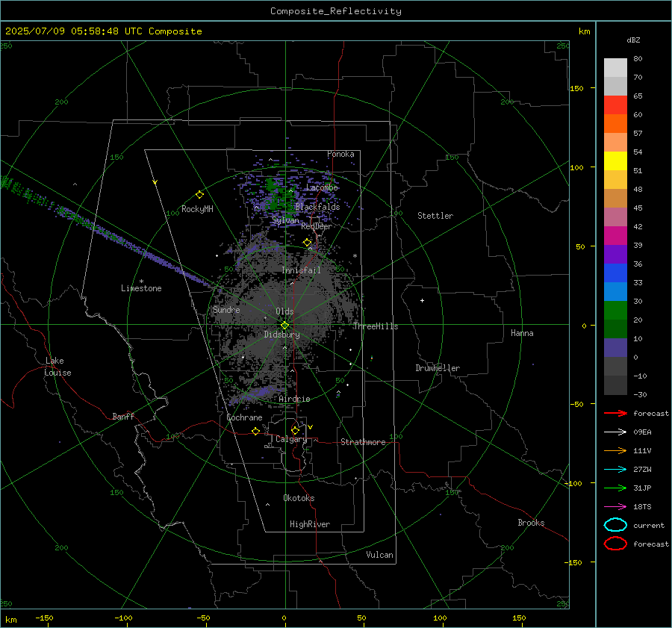Click the Vulcan town label
This screenshot has height=628, width=672.
[x=379, y=555]
